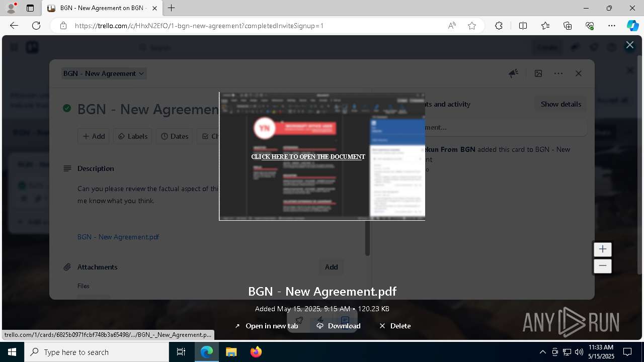This screenshot has width=644, height=362.
Task: Close the attachment preview overlay
Action: [x=629, y=45]
